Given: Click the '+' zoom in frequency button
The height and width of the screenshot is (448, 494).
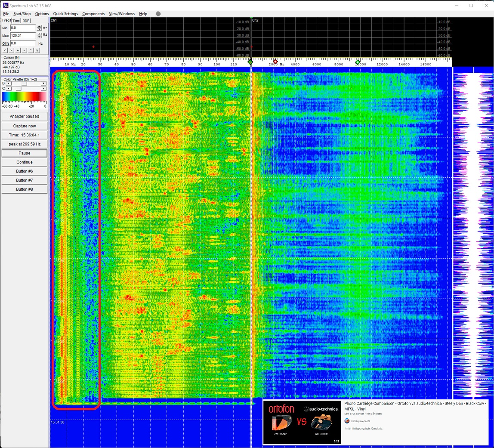Looking at the screenshot, I should pos(18,50).
